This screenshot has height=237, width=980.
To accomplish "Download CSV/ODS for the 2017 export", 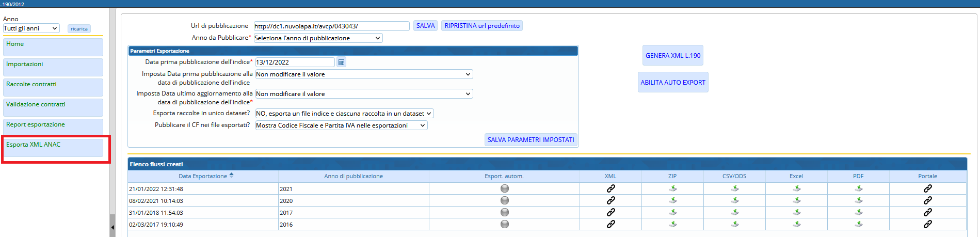I will click(734, 212).
